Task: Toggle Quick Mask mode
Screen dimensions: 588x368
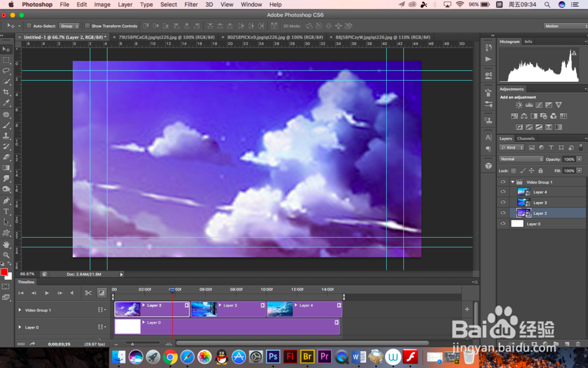Action: click(6, 287)
